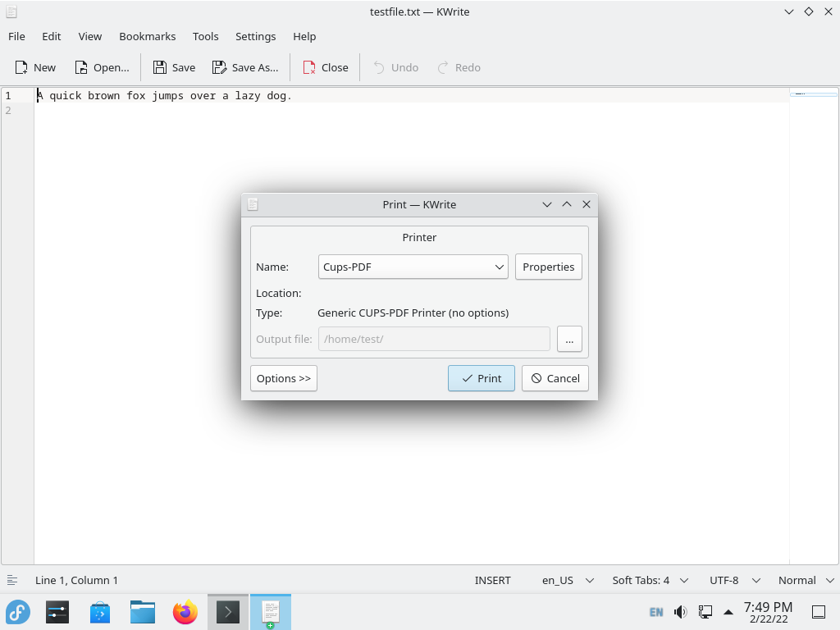Click the output file browse (...) button

569,339
